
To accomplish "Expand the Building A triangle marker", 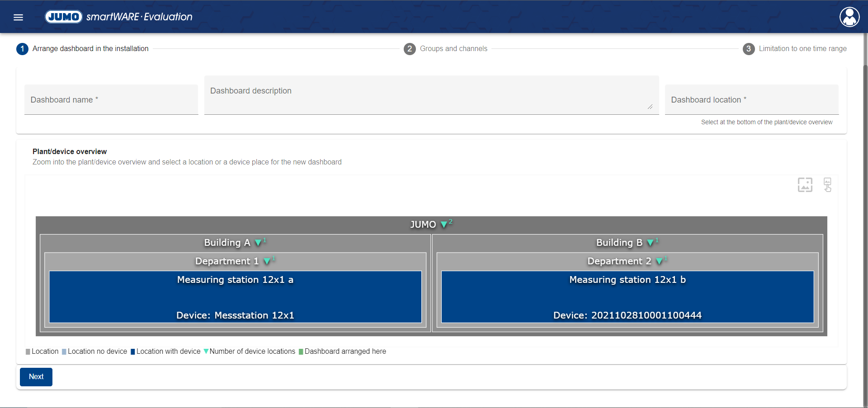I will (x=258, y=243).
